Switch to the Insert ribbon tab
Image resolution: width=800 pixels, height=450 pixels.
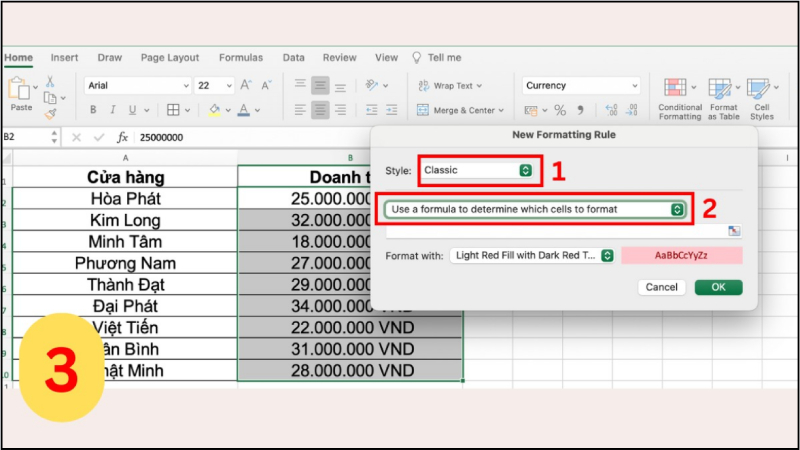[x=64, y=58]
